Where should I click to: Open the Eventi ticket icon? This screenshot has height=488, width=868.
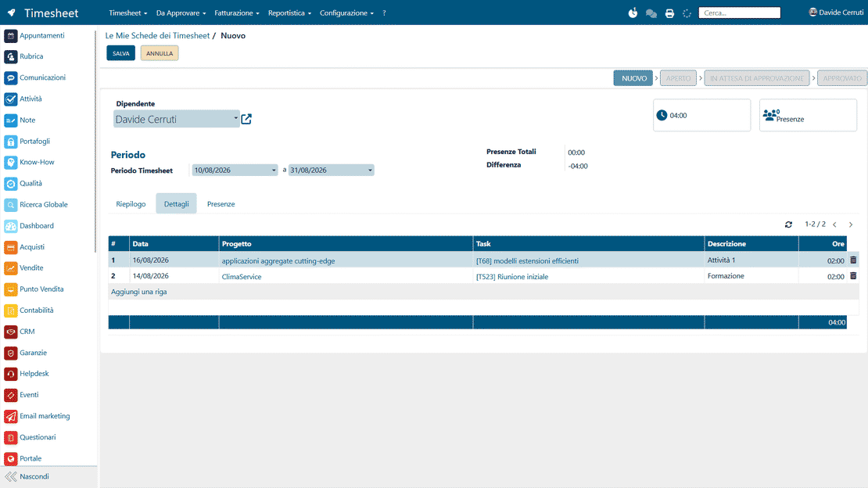click(10, 396)
